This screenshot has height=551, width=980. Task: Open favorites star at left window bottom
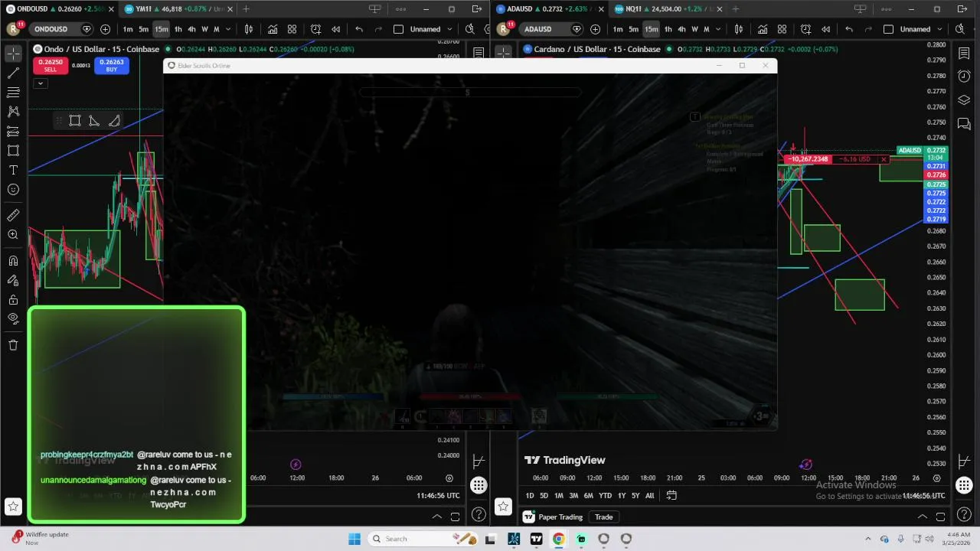point(13,506)
